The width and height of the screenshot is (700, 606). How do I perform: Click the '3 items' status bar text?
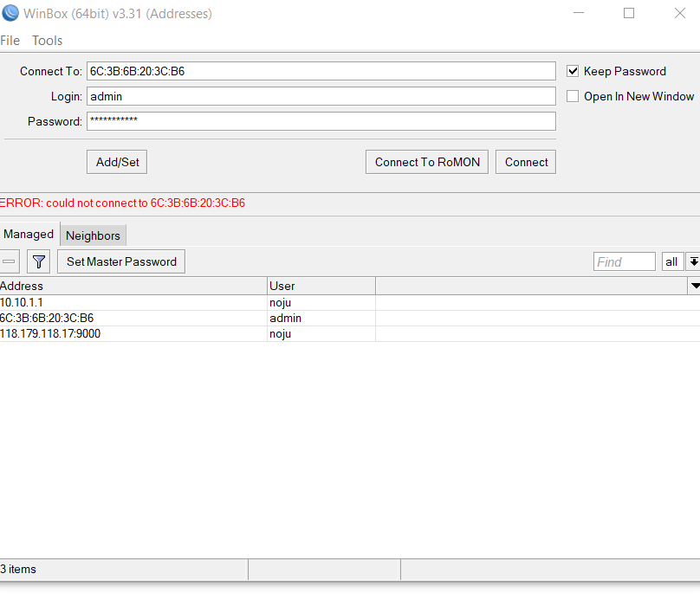(18, 570)
